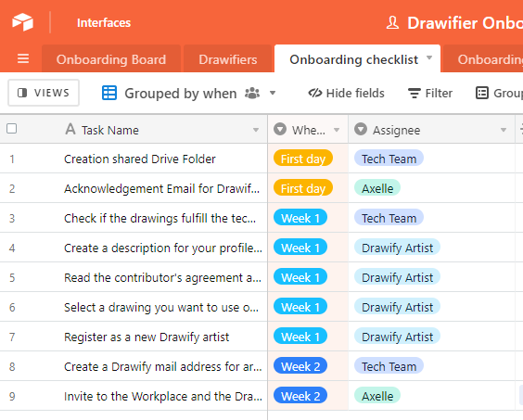
Task: Toggle the VIEWS sidebar button
Action: point(44,93)
